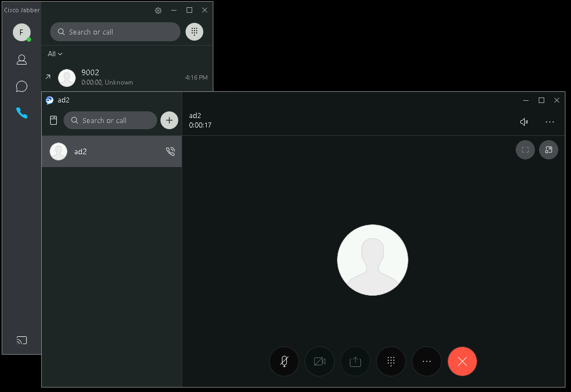Expand the All calls filter dropdown
The width and height of the screenshot is (571, 392).
[x=55, y=54]
